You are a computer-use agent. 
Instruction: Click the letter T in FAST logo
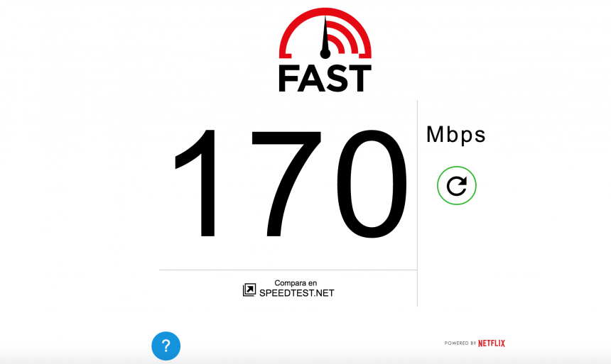(x=361, y=79)
